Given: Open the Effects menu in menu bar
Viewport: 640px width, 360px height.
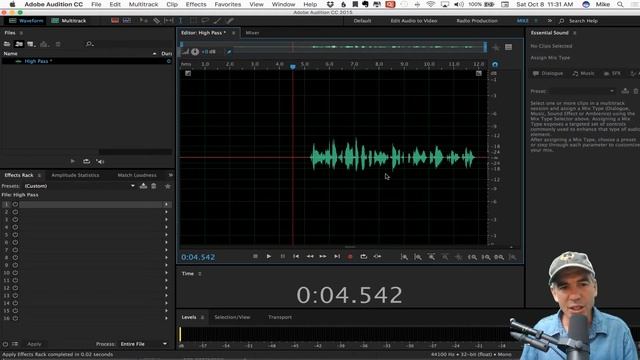Looking at the screenshot, I should (196, 4).
